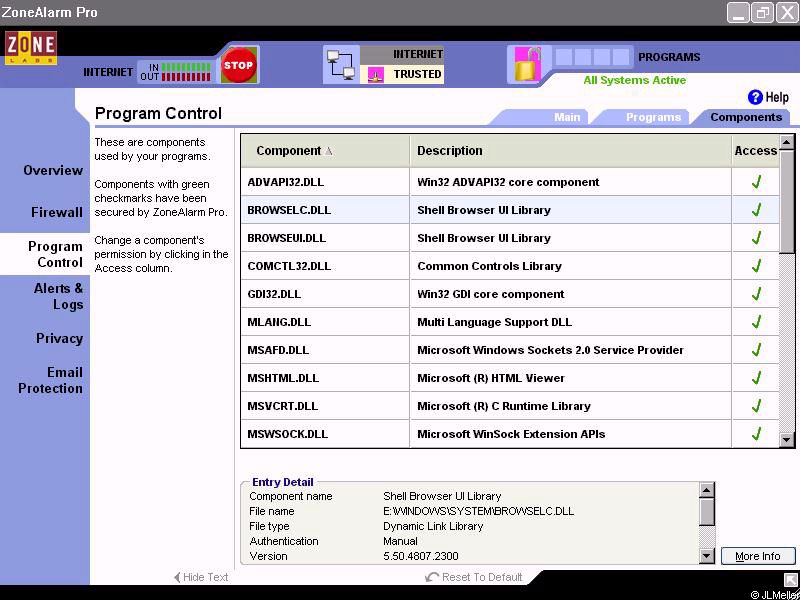Screen dimensions: 800x600
Task: Click the yellow padlock Internet Lock icon
Action: click(527, 64)
